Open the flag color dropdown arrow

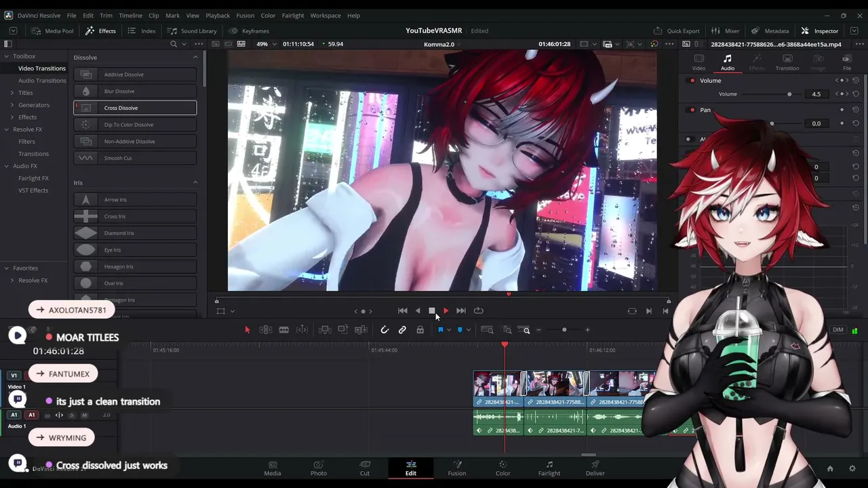pos(449,330)
